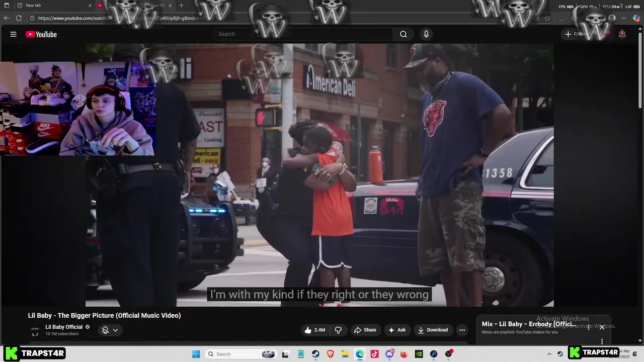Open NVIDIA app from the taskbar
The height and width of the screenshot is (362, 644).
tap(419, 354)
